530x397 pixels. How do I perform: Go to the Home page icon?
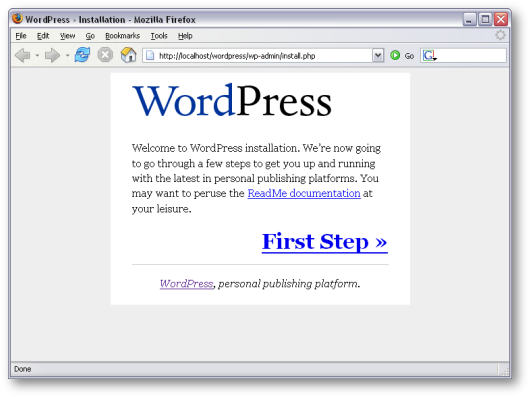point(128,55)
